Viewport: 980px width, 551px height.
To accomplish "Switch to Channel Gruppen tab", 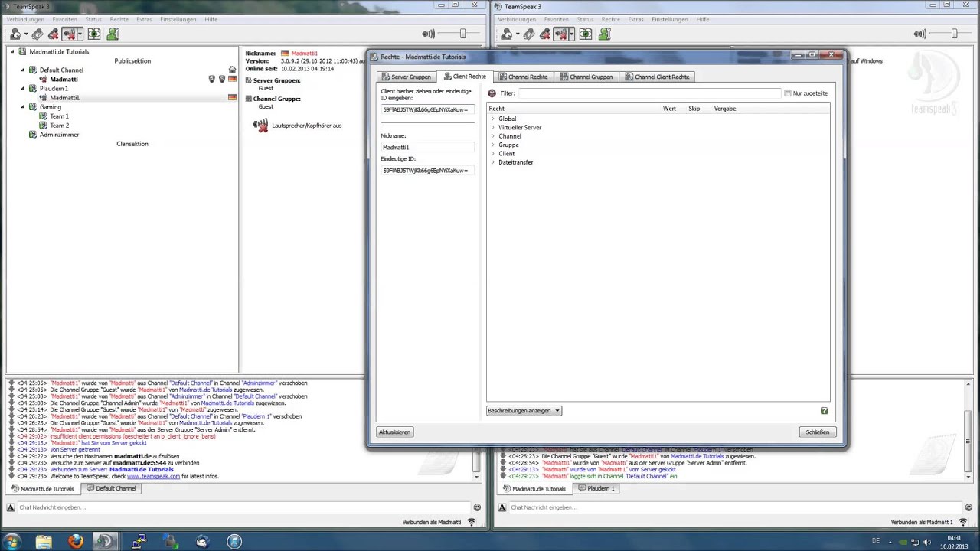I will [586, 77].
